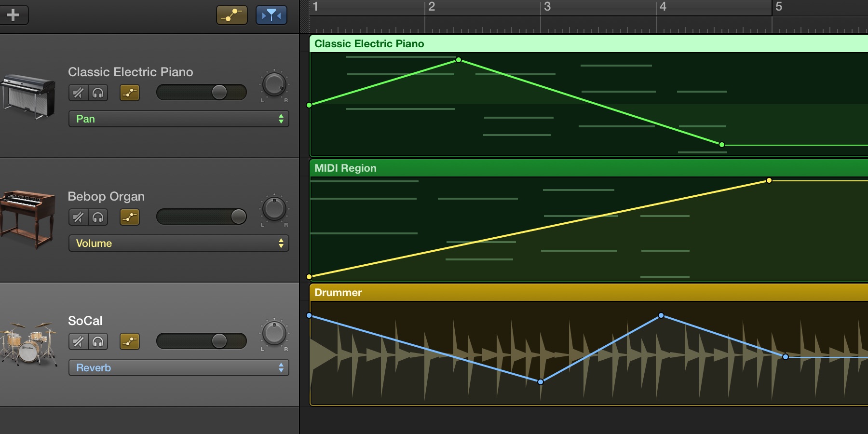Viewport: 868px width, 434px height.
Task: Click the blue reverb automation lowest point
Action: point(541,381)
